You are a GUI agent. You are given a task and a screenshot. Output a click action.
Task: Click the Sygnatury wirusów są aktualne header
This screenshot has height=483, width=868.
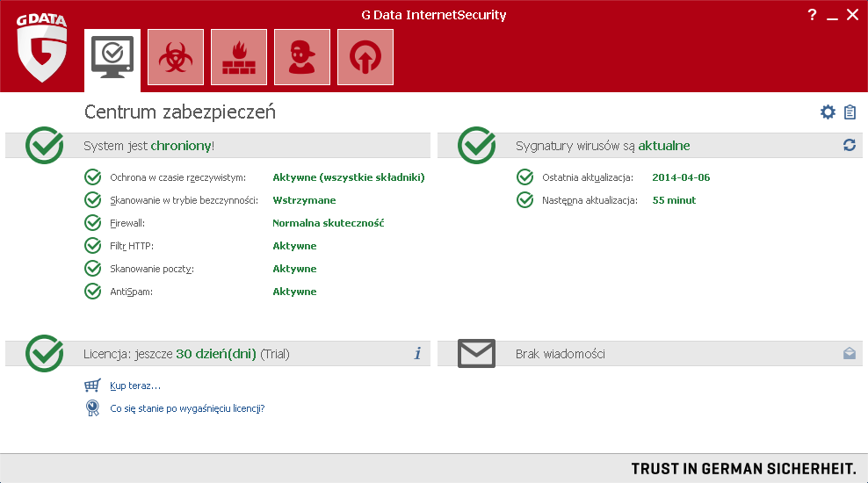coord(603,146)
